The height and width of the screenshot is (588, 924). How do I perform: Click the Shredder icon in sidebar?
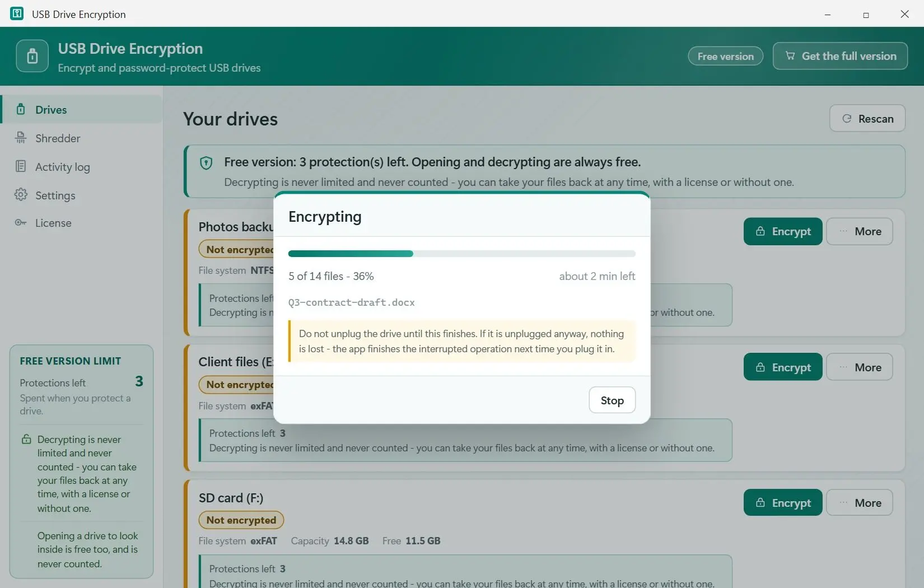[x=21, y=138]
